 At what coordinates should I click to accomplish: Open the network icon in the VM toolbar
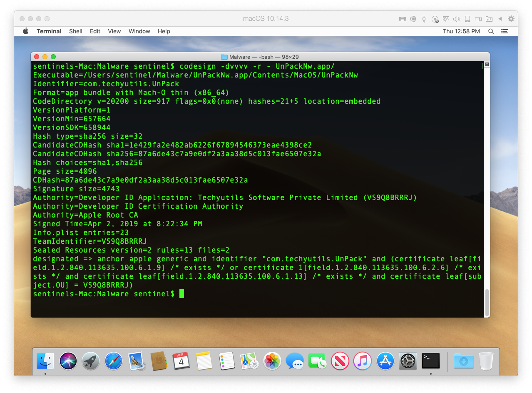(446, 19)
